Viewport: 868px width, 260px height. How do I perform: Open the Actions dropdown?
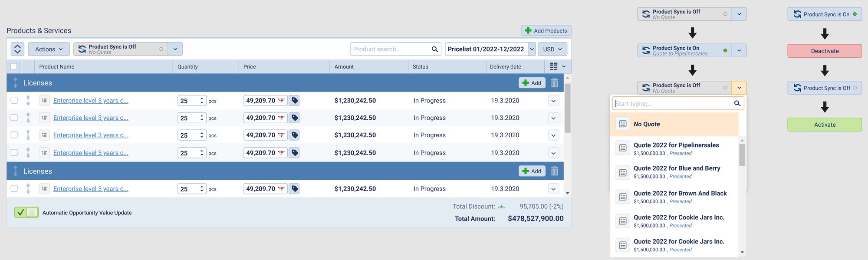coord(49,49)
